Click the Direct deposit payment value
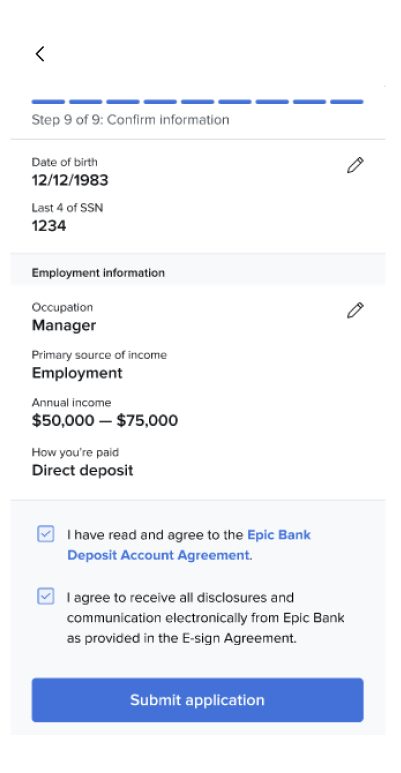The height and width of the screenshot is (773, 401). point(82,470)
